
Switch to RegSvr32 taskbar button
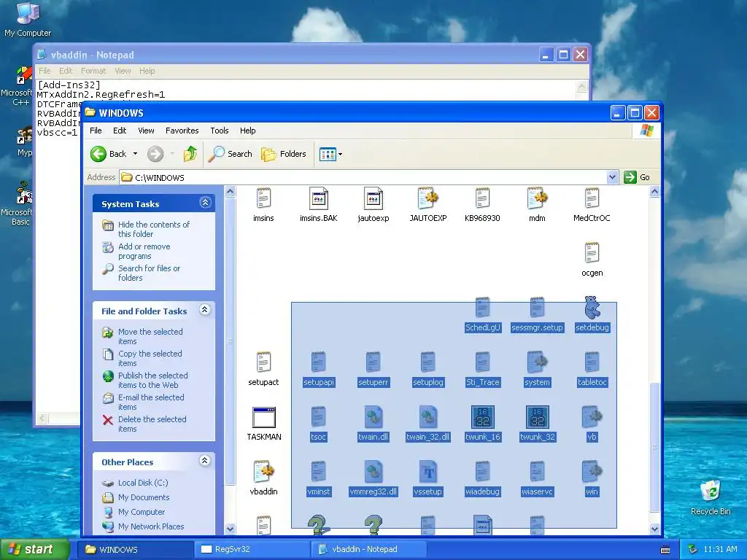pos(252,549)
